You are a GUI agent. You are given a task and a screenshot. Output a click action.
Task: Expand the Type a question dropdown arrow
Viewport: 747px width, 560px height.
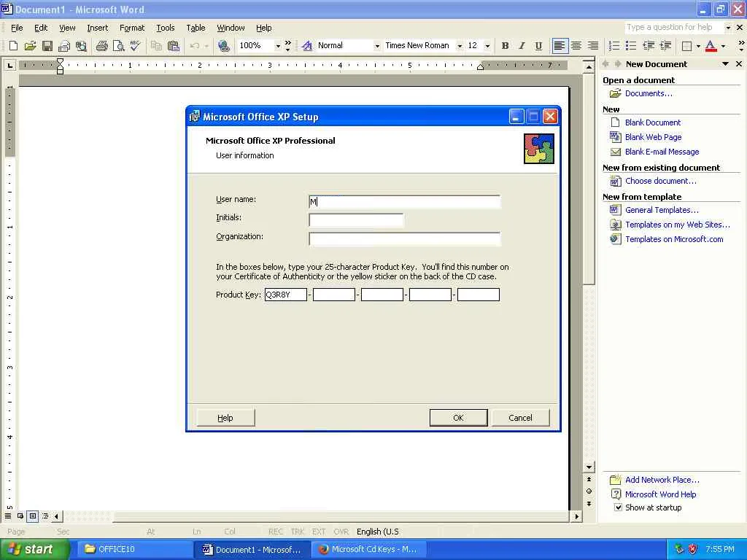tap(728, 28)
